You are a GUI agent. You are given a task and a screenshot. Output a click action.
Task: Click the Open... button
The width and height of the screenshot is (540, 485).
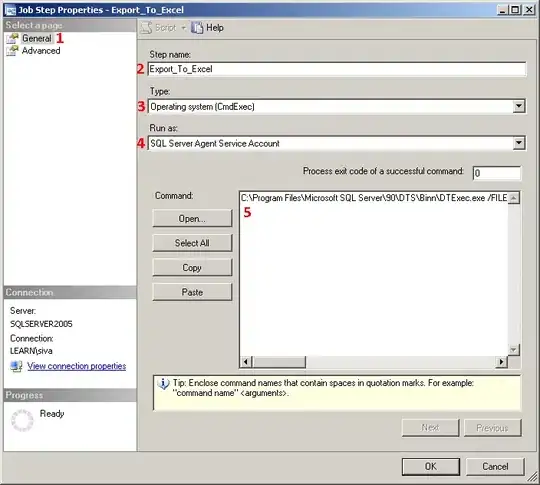point(192,218)
